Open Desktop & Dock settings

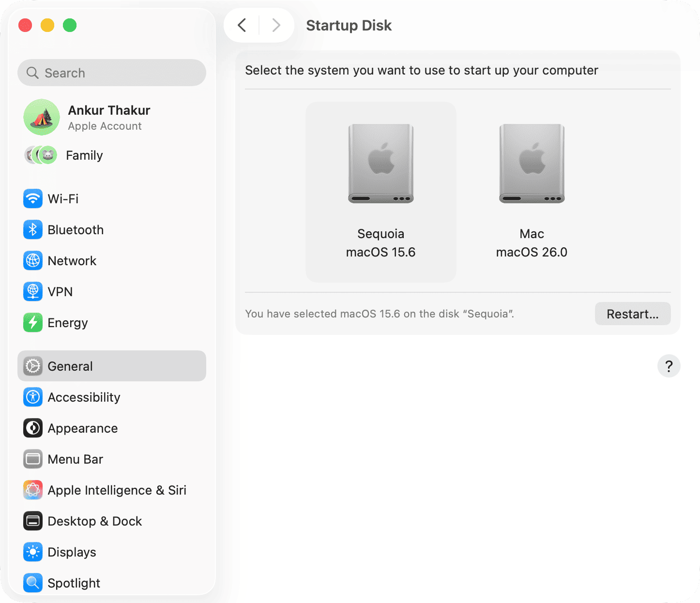tap(95, 521)
